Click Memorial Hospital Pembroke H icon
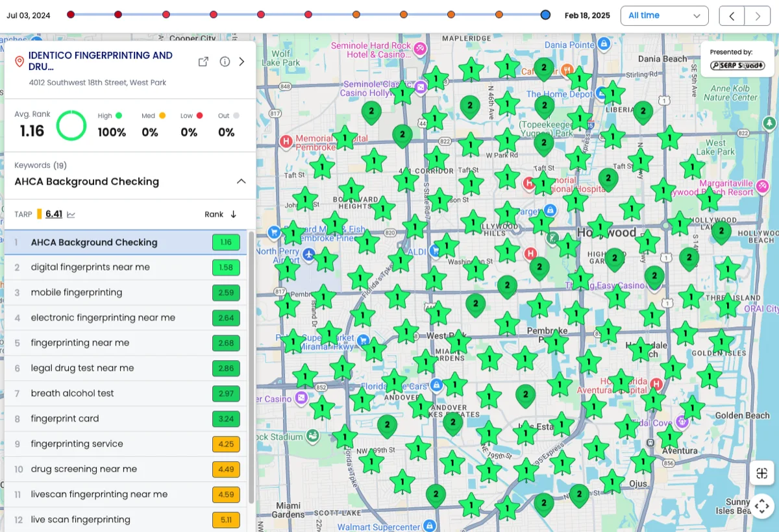 click(x=285, y=141)
